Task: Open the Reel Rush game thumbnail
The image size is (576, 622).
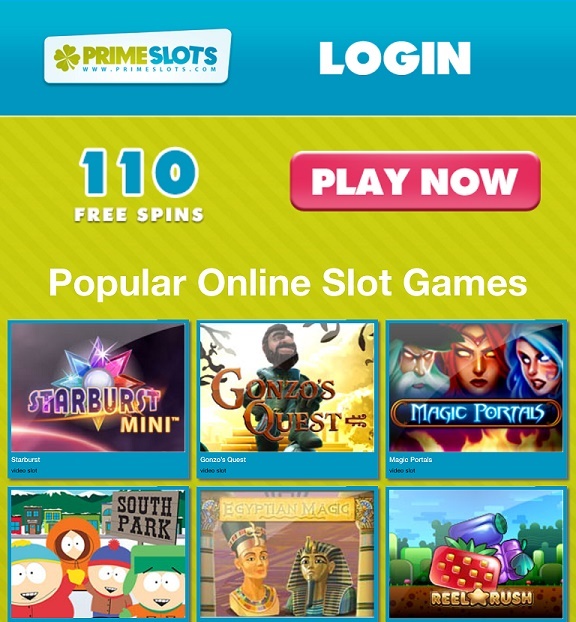Action: click(x=476, y=554)
